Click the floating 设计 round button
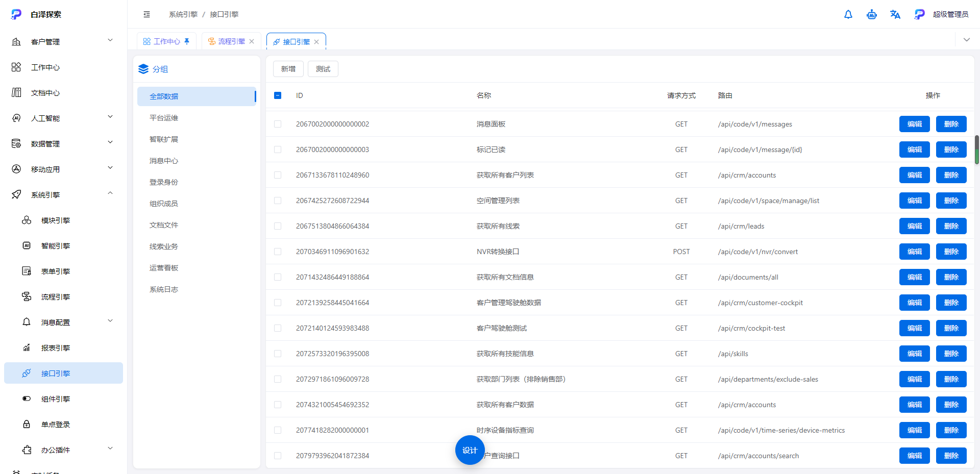 470,450
